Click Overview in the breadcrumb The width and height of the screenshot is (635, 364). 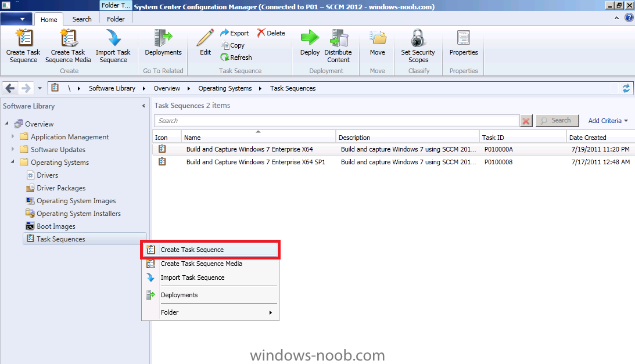(167, 88)
